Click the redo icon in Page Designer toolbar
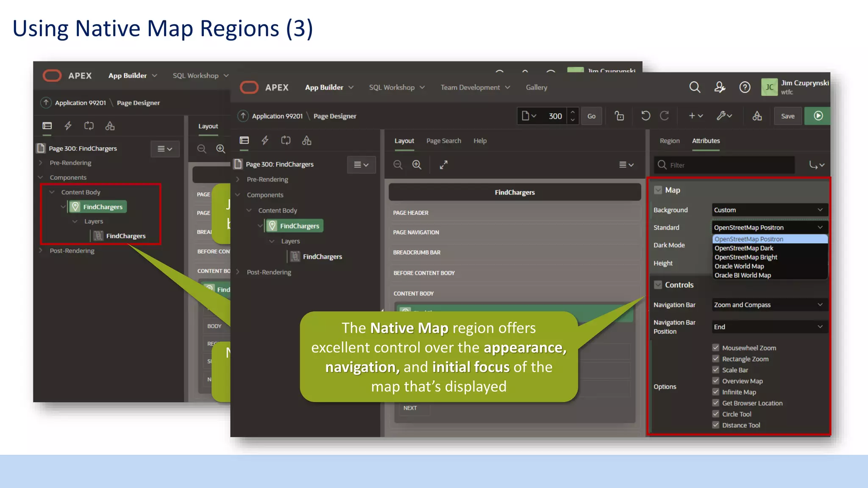 665,116
